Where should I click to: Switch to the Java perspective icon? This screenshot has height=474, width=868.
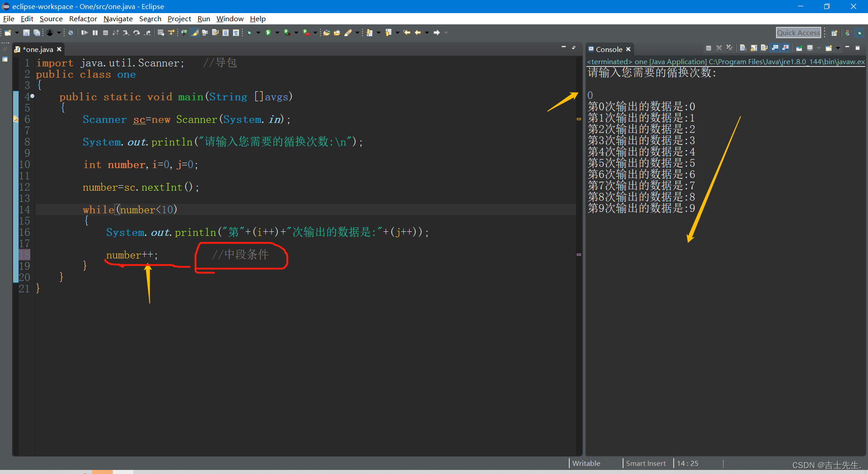848,33
